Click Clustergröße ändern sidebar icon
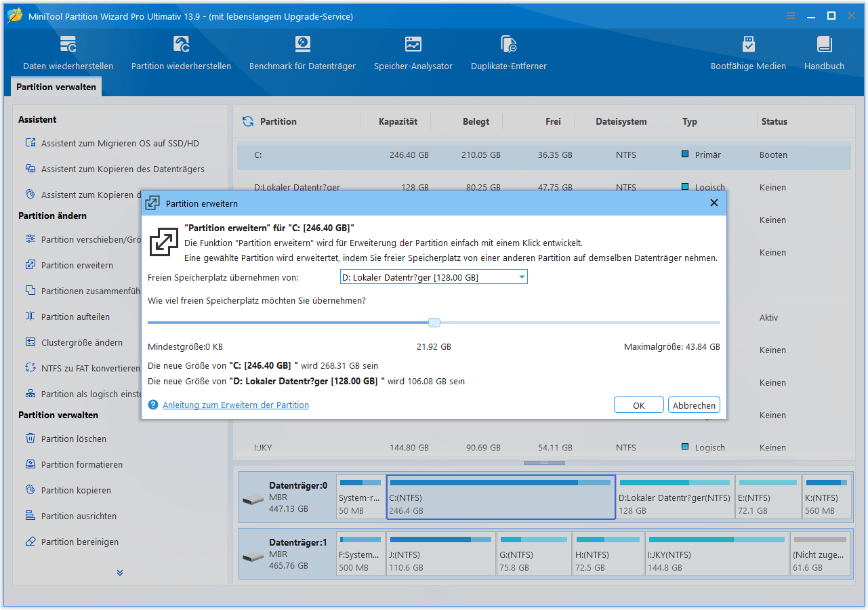This screenshot has width=868, height=610. coord(30,342)
